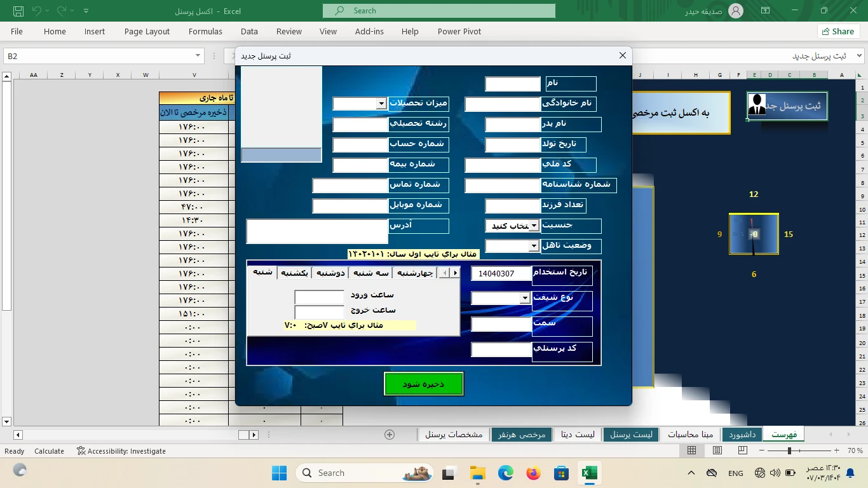Select Page Break Preview view icon

click(742, 451)
